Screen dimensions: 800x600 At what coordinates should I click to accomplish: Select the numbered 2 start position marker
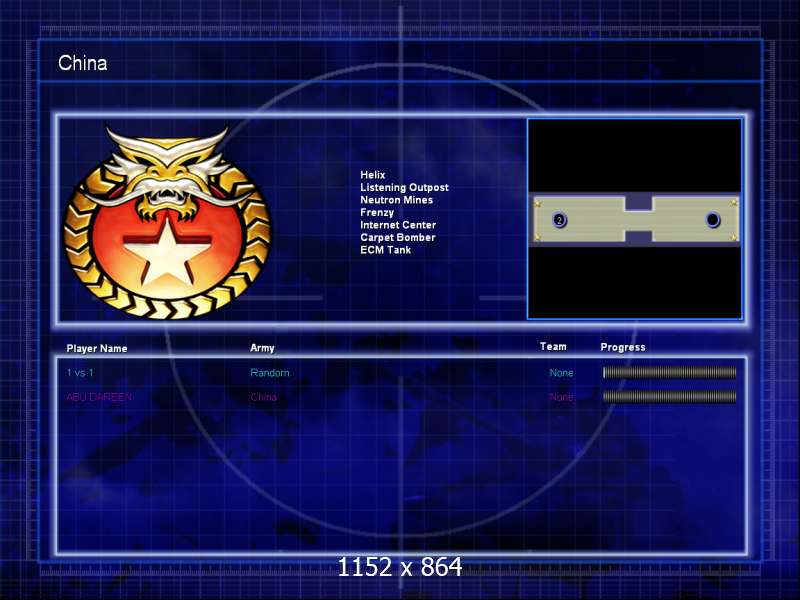[559, 220]
